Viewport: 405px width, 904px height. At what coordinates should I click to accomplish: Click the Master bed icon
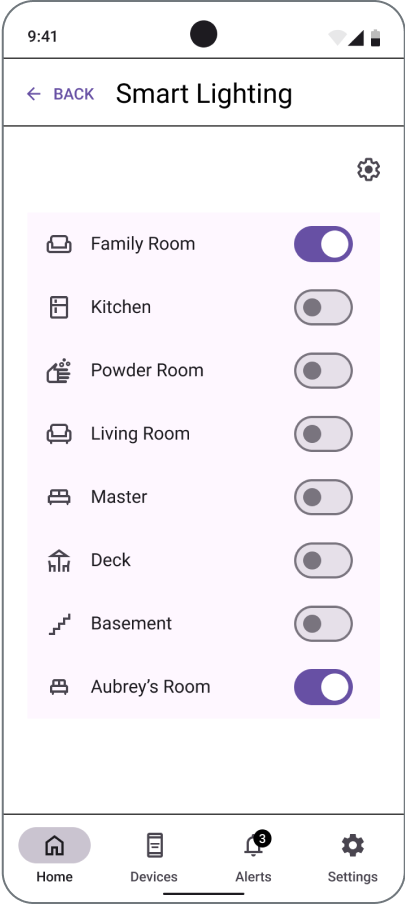click(59, 498)
